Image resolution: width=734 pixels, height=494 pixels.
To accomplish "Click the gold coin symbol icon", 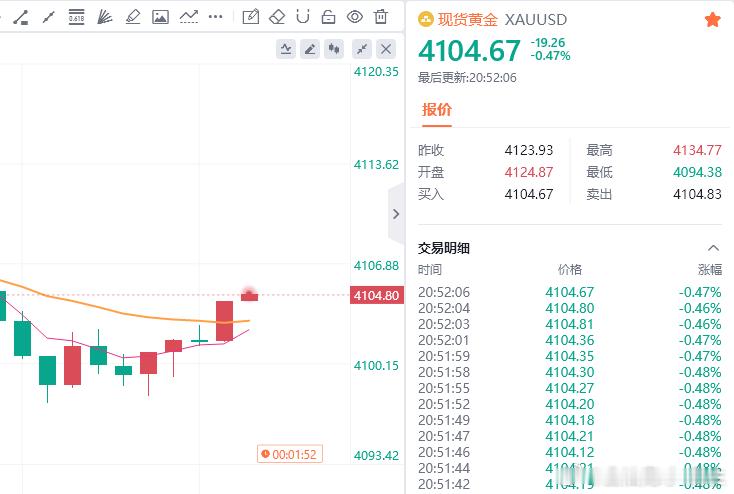I will (426, 19).
